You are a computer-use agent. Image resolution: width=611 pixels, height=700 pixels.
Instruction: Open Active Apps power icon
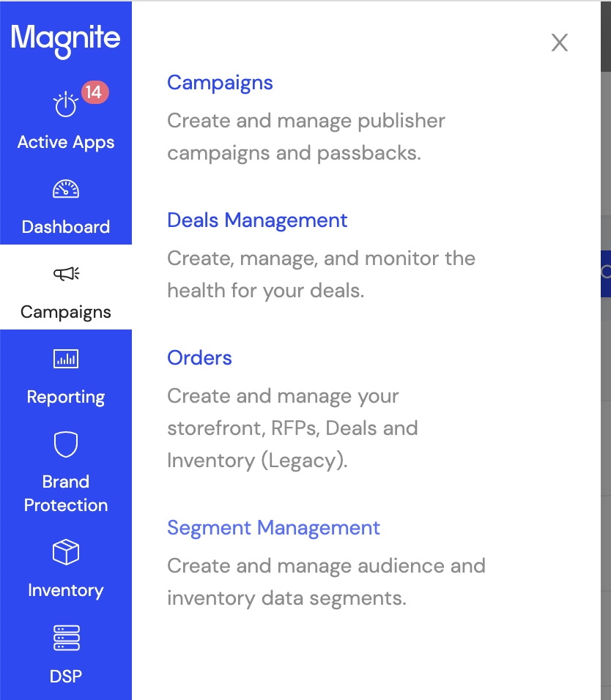[65, 104]
